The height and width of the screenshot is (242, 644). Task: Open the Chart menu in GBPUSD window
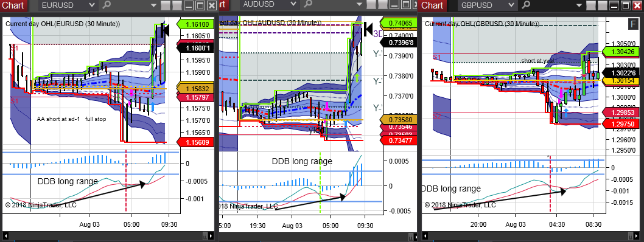coord(432,5)
